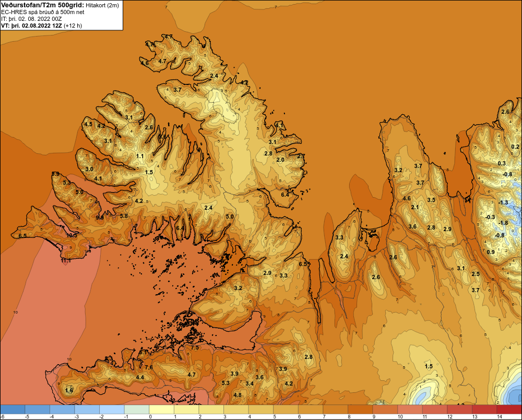The image size is (522, 420).
Task: Click the 7.5 temperature value on the map
Action: [x=195, y=347]
